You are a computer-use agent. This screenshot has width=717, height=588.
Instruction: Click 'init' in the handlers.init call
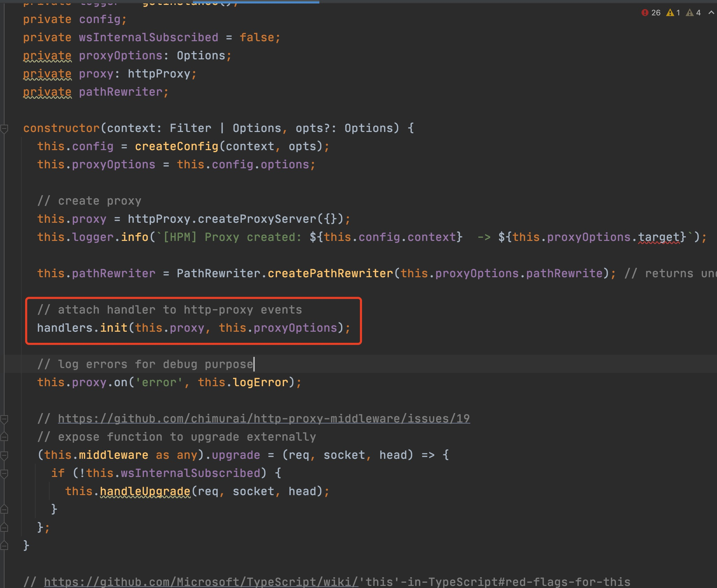114,328
